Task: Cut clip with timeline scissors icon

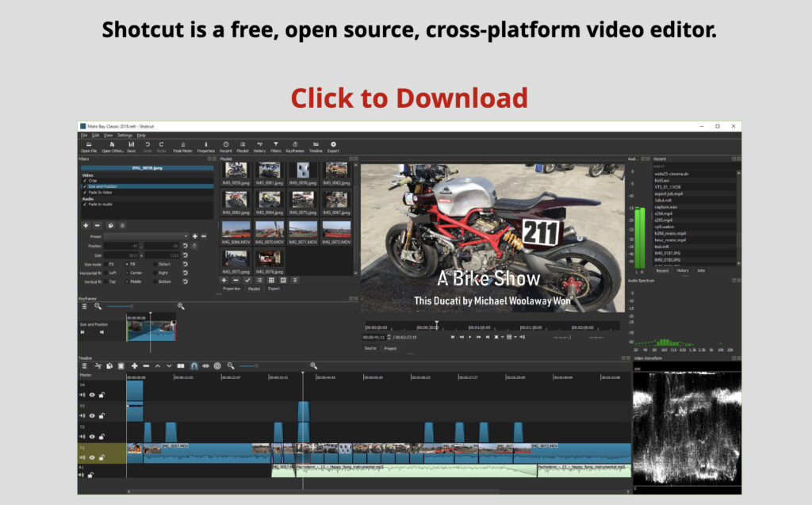Action: point(98,365)
